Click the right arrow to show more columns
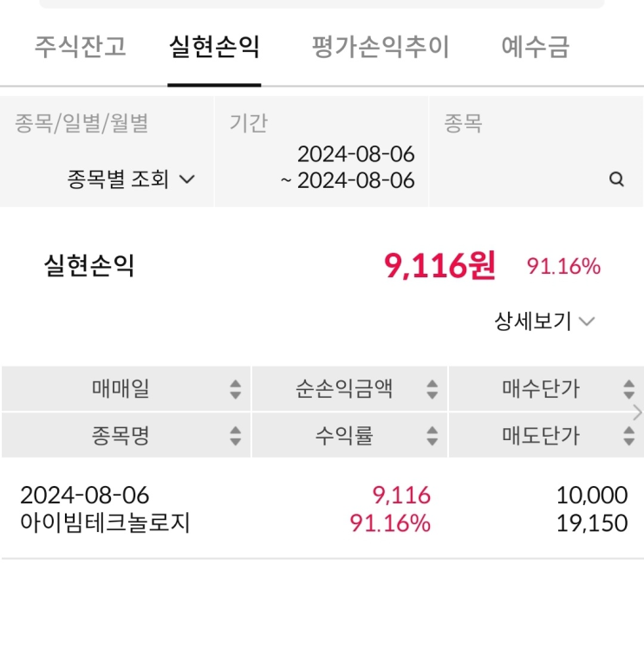Screen dimensions: 644x662 point(638,412)
